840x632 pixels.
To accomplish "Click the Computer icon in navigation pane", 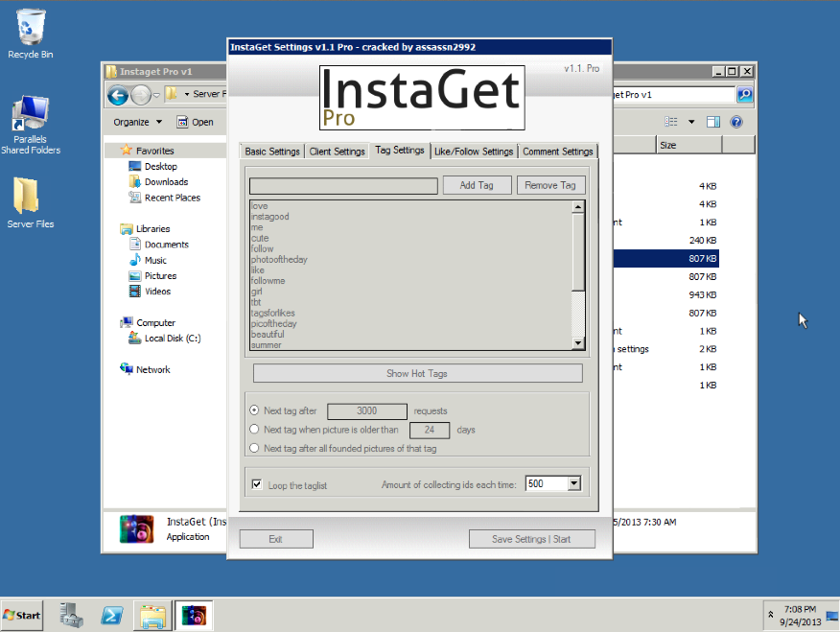I will (127, 322).
